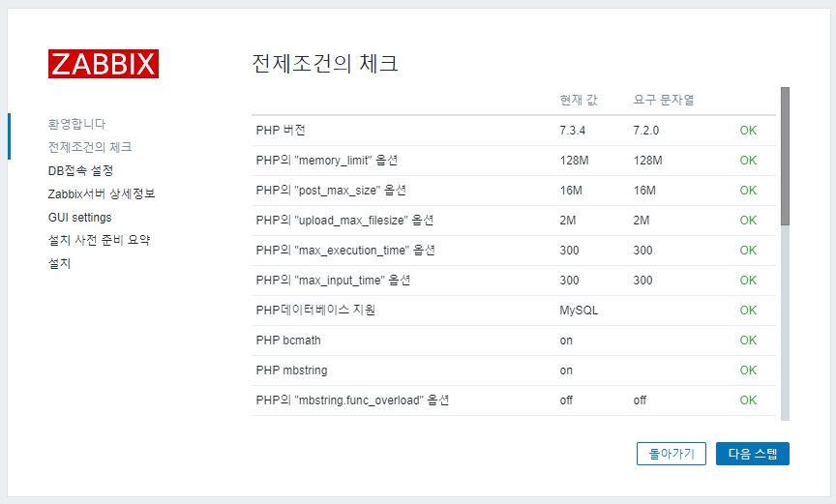Click the PHP데이터베이스 지원 row label
Viewport: 836px width, 504px height.
click(315, 311)
